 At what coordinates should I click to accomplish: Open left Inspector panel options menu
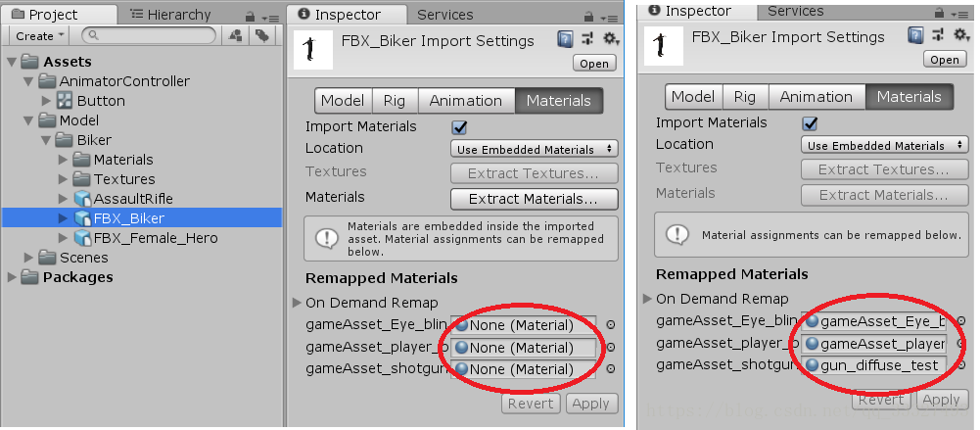[x=609, y=18]
